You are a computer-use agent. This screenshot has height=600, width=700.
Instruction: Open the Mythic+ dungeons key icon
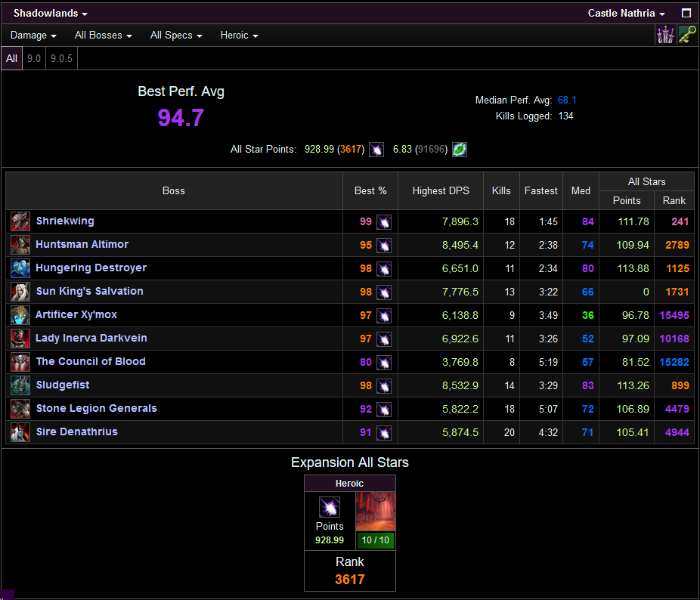tap(687, 35)
